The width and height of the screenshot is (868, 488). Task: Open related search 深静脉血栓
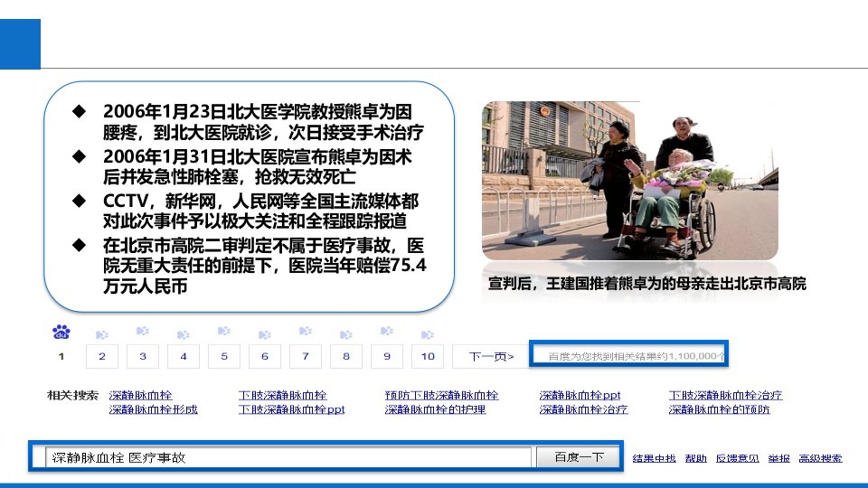pos(141,395)
